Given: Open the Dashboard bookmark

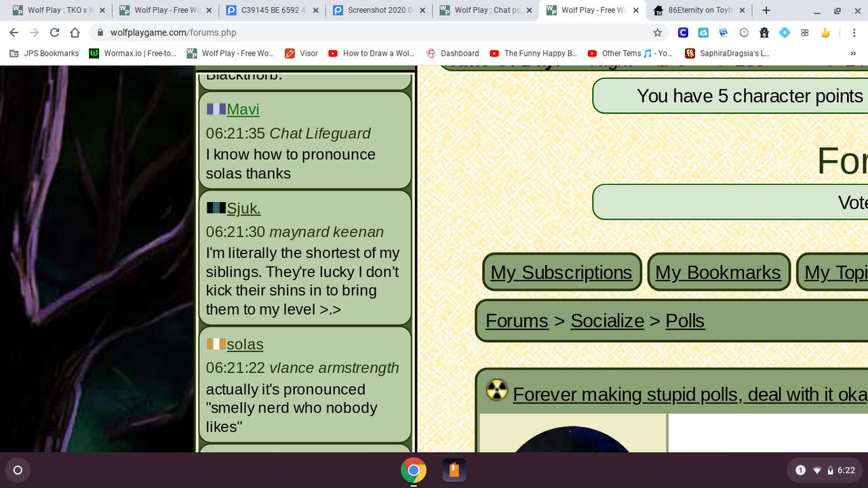Looking at the screenshot, I should (x=452, y=54).
